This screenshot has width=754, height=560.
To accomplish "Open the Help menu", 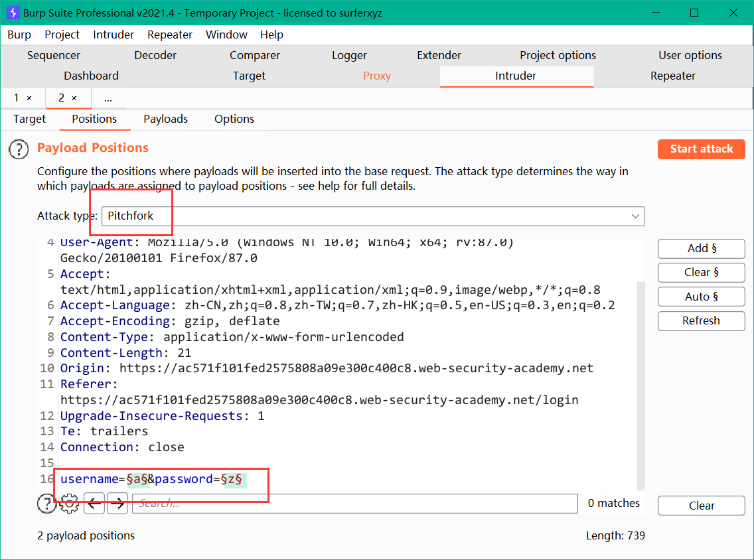I will (x=271, y=35).
